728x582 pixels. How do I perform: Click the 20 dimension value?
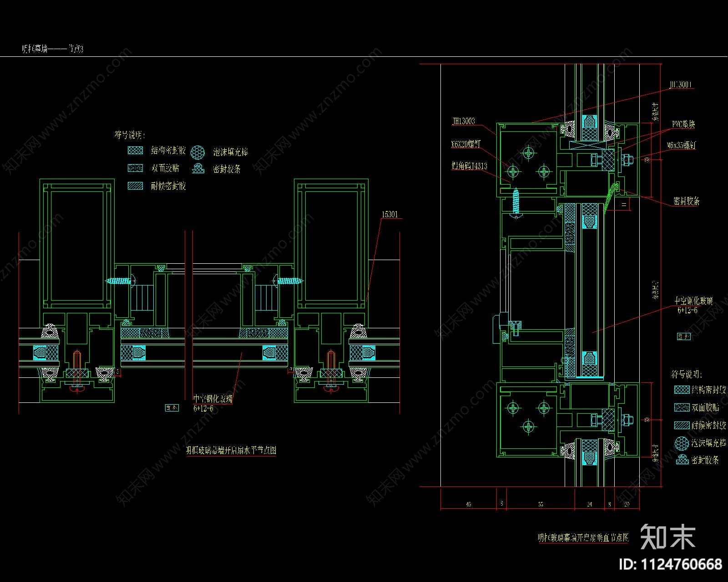627,504
